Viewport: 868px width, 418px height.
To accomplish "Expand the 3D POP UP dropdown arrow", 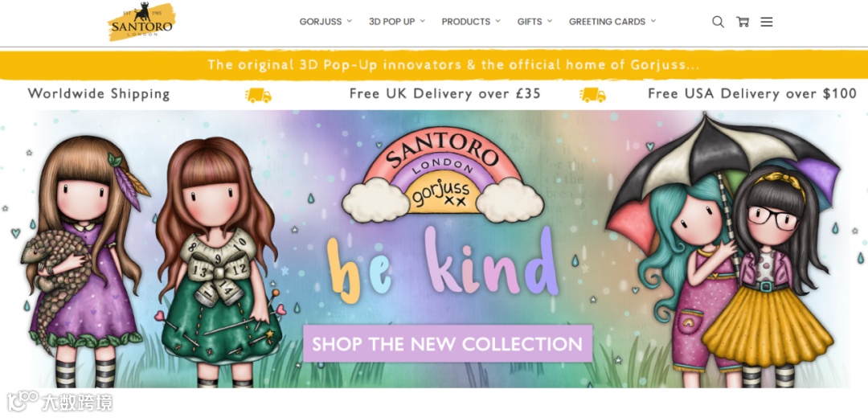I will click(x=423, y=21).
